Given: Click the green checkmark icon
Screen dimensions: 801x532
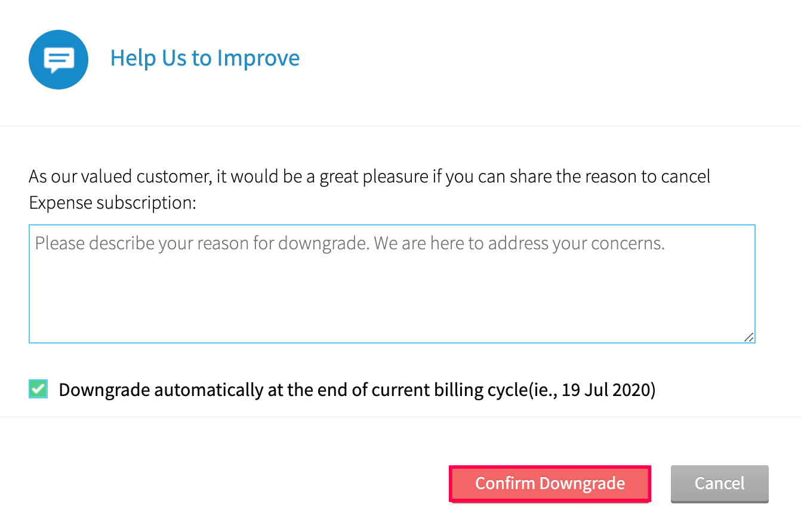Looking at the screenshot, I should coord(38,389).
